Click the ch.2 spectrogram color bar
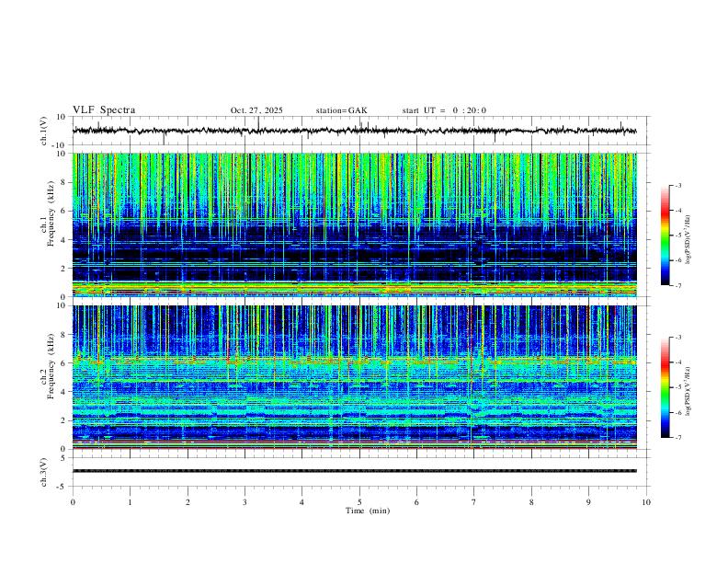The height and width of the screenshot is (563, 728). 665,387
